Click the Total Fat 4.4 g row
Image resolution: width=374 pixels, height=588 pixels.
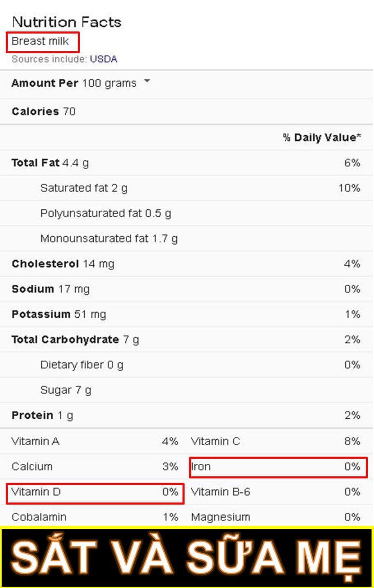click(x=187, y=163)
